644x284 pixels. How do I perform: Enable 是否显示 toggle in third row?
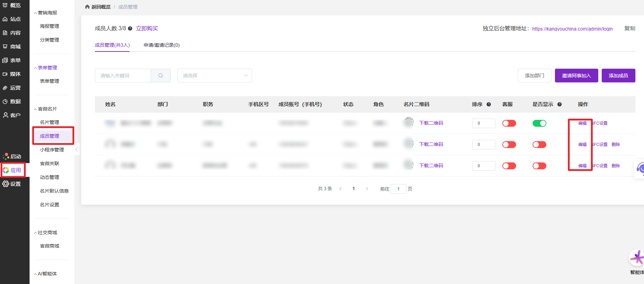[x=539, y=166]
